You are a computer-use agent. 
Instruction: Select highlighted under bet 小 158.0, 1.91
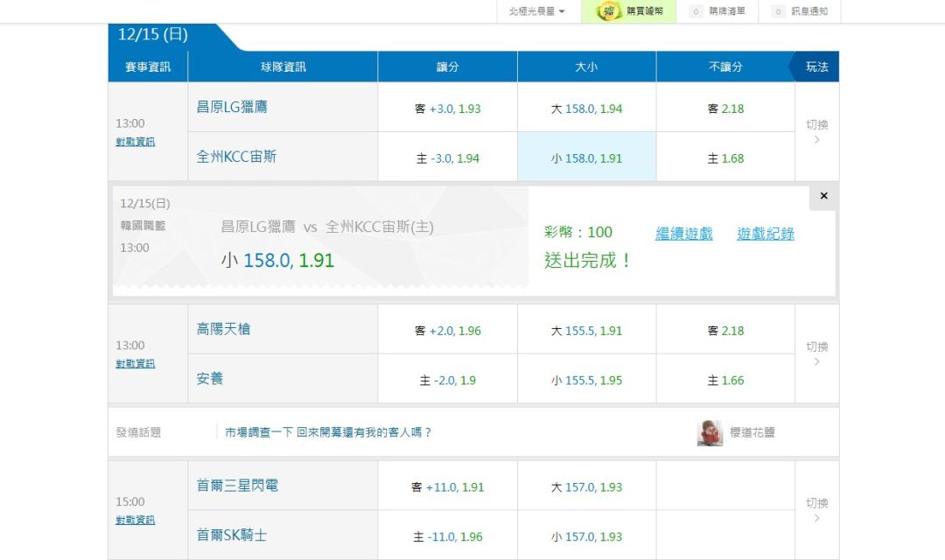(x=586, y=157)
